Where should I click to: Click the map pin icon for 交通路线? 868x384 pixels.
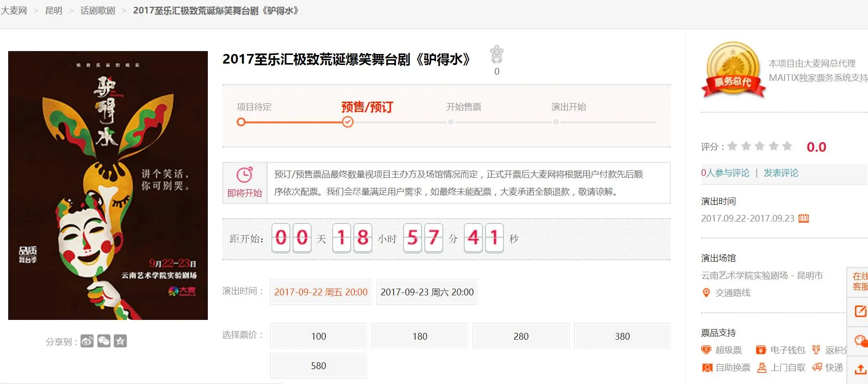(x=706, y=292)
